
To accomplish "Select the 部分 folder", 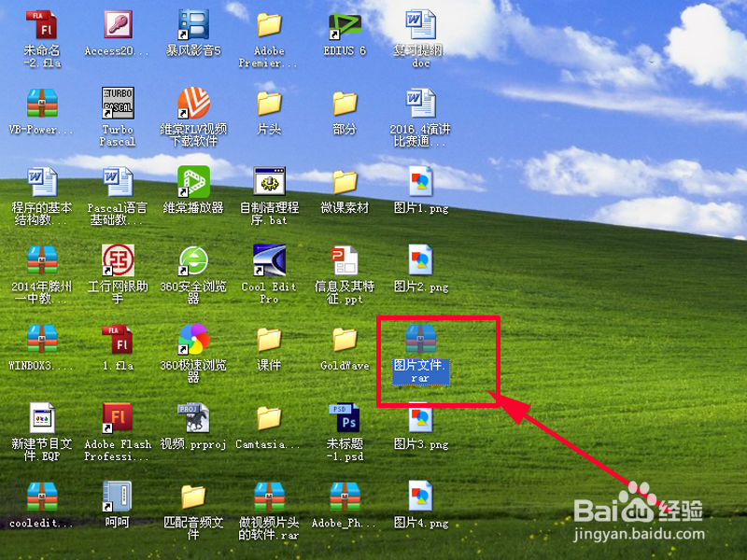I will click(345, 104).
